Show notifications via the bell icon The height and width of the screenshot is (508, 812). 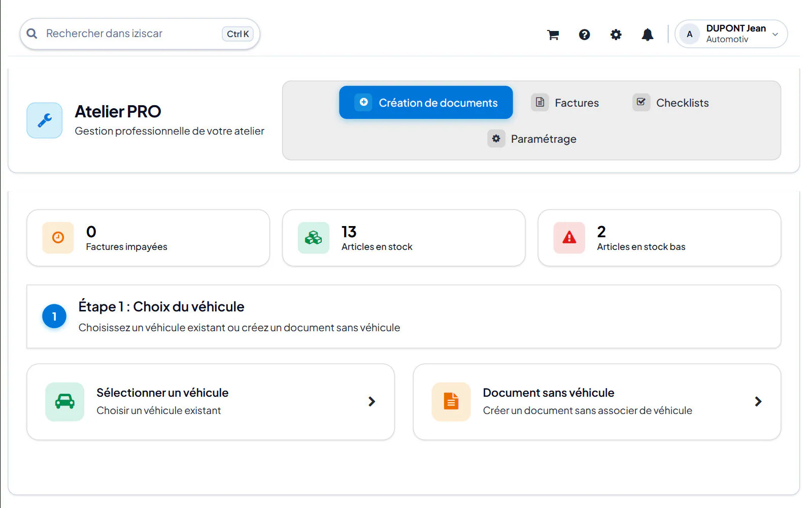647,35
